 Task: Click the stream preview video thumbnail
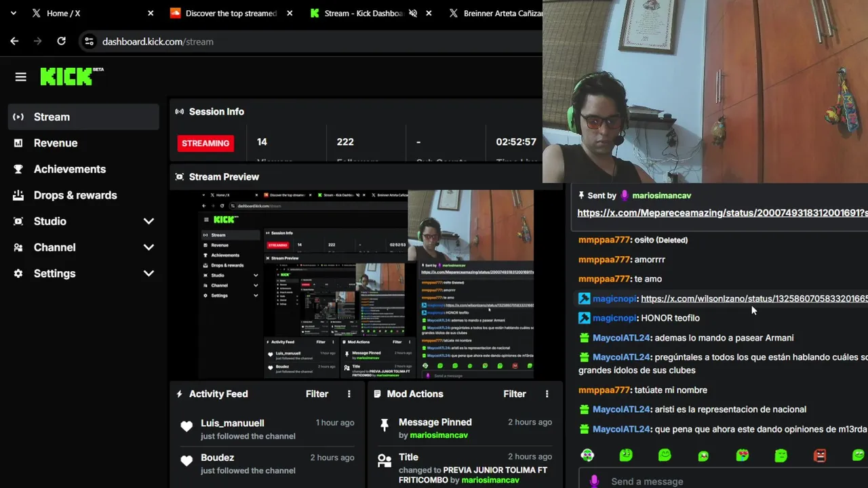click(366, 284)
